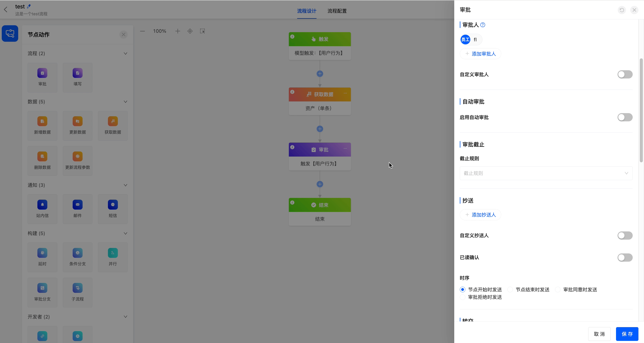The image size is (644, 343).
Task: Select the 审批同意时发送 radio option
Action: tap(558, 290)
